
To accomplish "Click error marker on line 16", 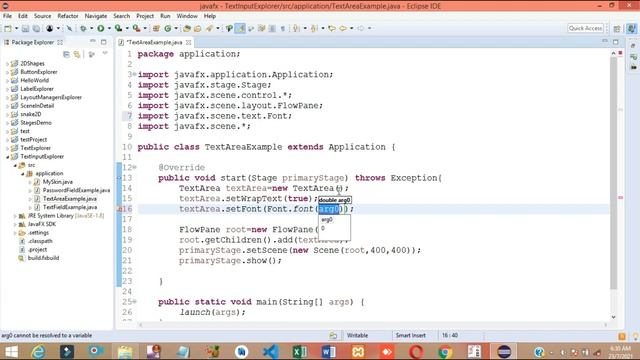I will (120, 209).
